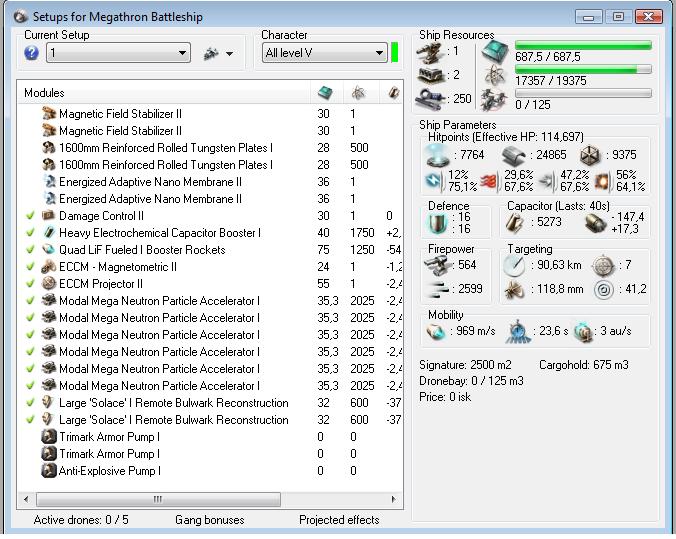Click the blue help question mark icon
Viewport: 676px width, 539px height.
tap(31, 53)
